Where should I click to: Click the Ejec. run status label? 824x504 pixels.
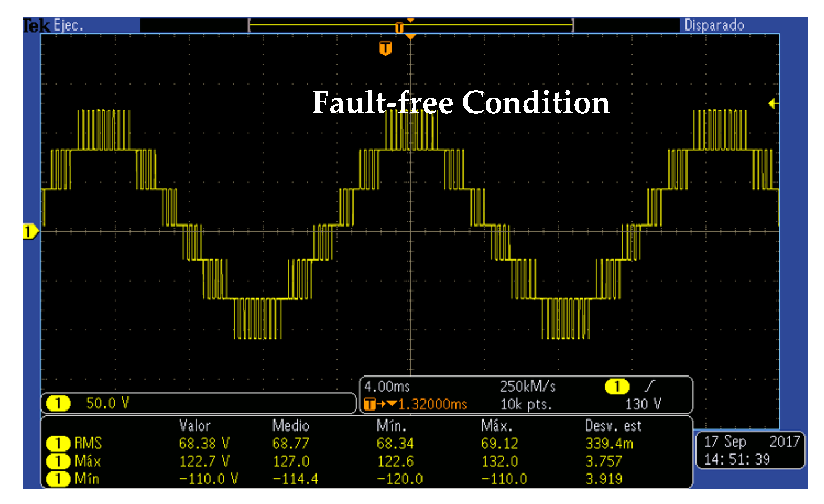click(68, 26)
